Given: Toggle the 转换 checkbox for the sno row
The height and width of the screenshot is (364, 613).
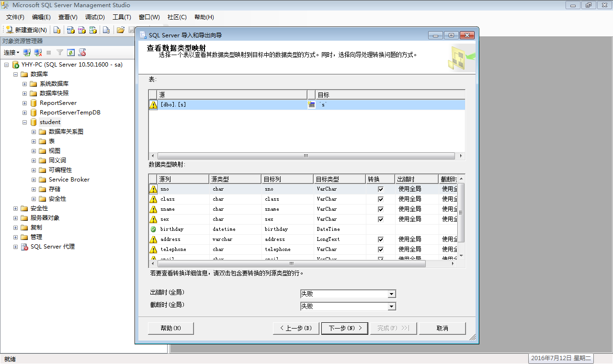Looking at the screenshot, I should click(381, 189).
